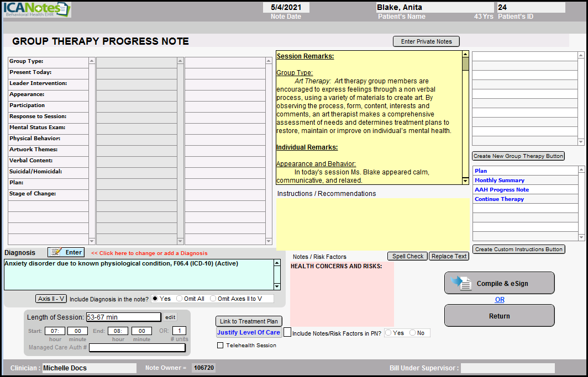Click the Link to Treatment Plan button

249,321
